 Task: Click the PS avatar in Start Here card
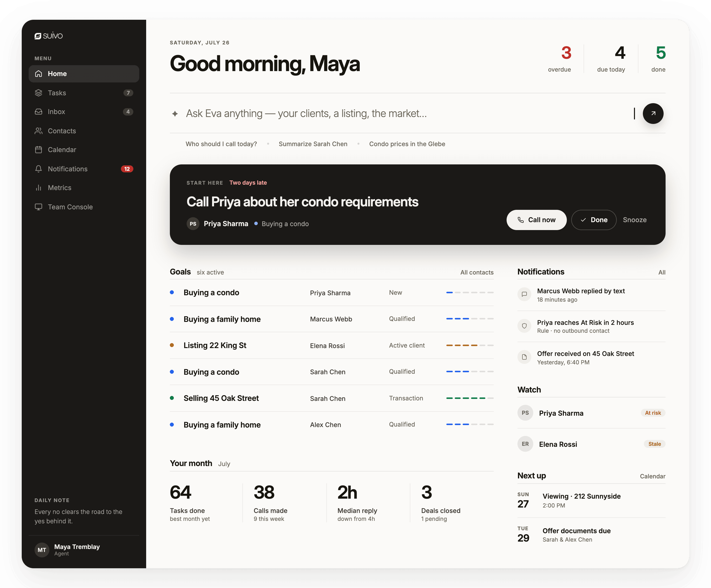pos(193,224)
